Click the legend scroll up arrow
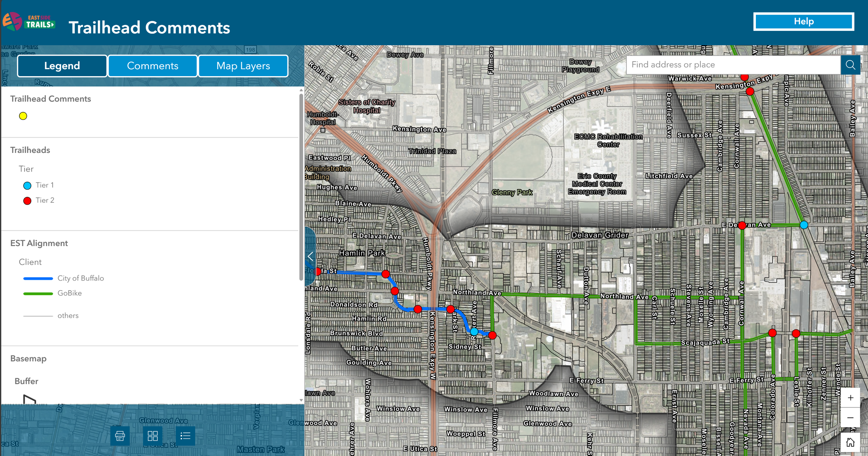Screen dimensions: 868x456 coord(301,90)
